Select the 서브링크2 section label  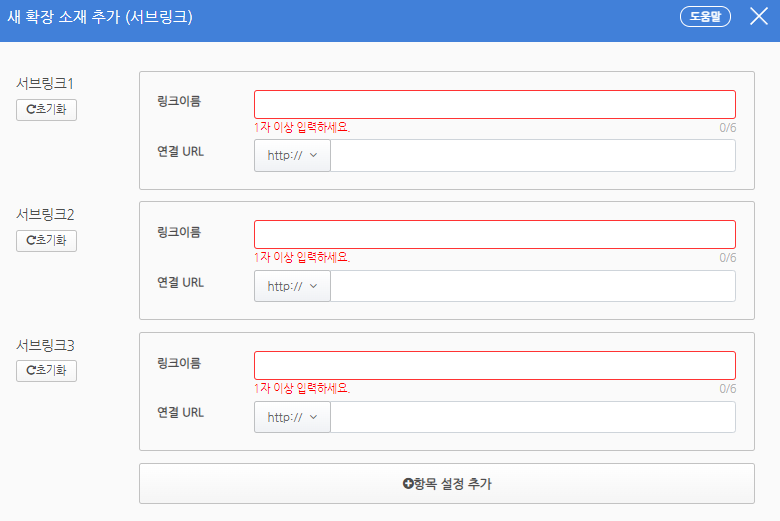pyautogui.click(x=45, y=214)
